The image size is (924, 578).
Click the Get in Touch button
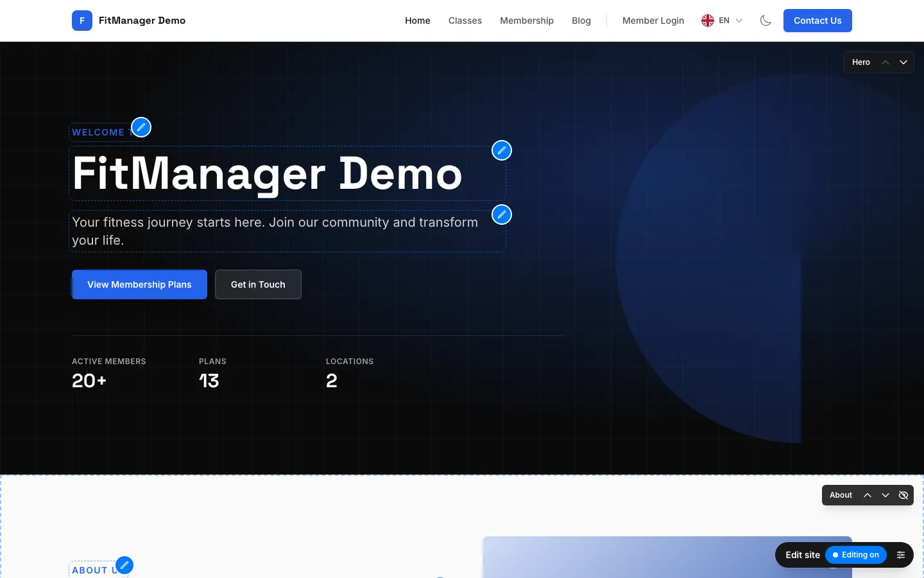(x=258, y=285)
